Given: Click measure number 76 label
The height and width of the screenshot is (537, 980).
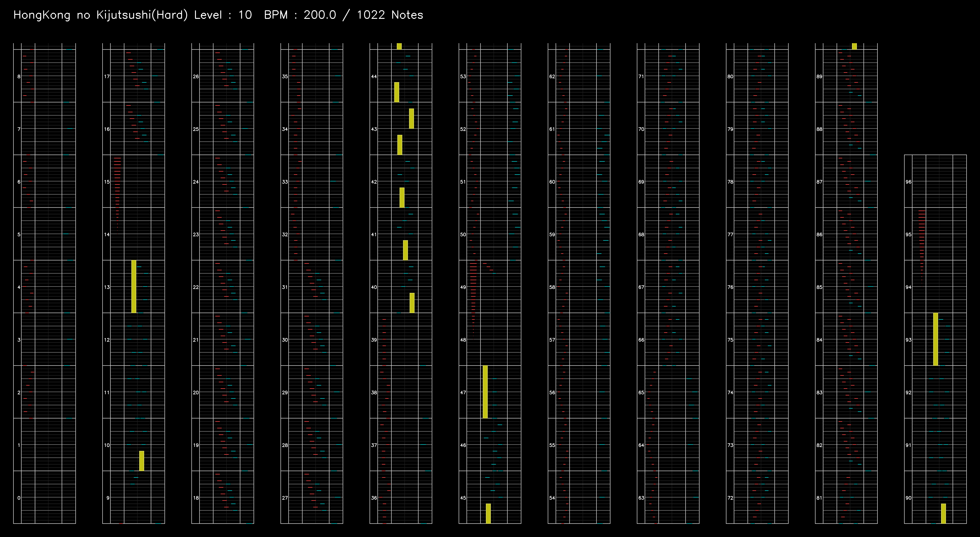Looking at the screenshot, I should 730,287.
